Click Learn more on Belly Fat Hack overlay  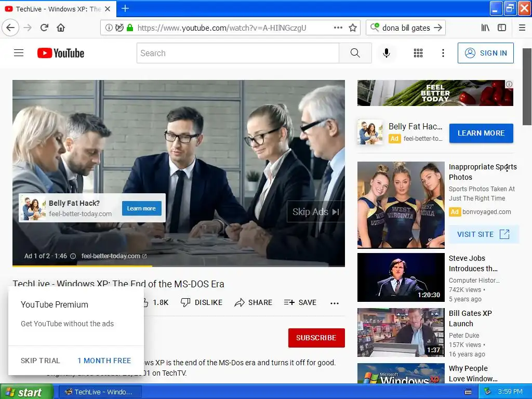pyautogui.click(x=141, y=208)
